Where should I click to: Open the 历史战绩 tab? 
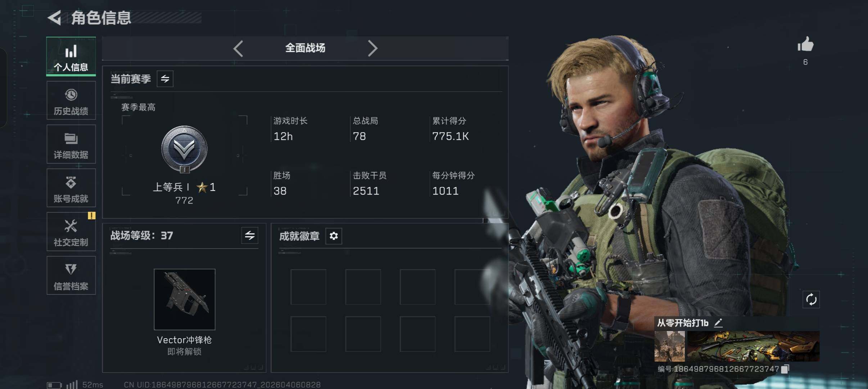(71, 100)
